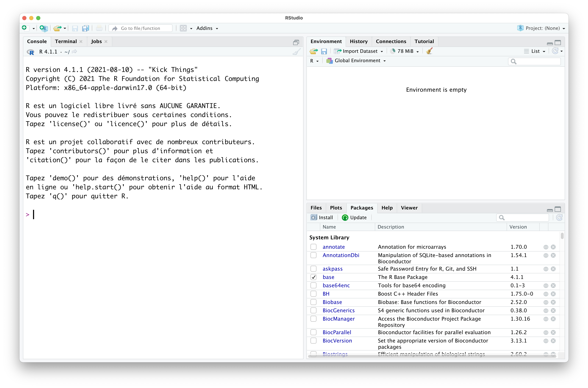Image resolution: width=588 pixels, height=388 pixels.
Task: Refresh the Packages list with the circular arrow
Action: tap(559, 217)
